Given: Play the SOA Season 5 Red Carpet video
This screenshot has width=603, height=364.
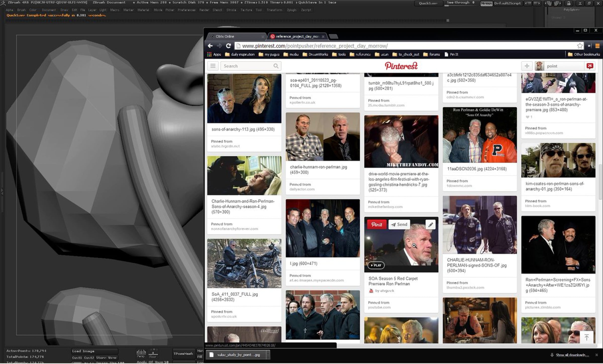Looking at the screenshot, I should point(376,265).
